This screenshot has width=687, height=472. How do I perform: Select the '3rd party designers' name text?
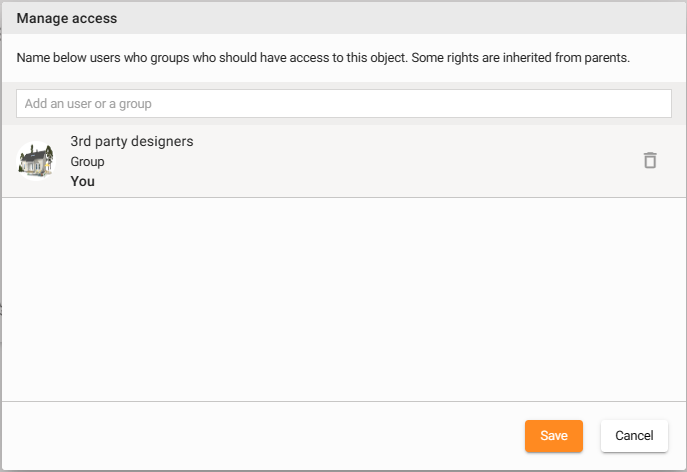[132, 141]
